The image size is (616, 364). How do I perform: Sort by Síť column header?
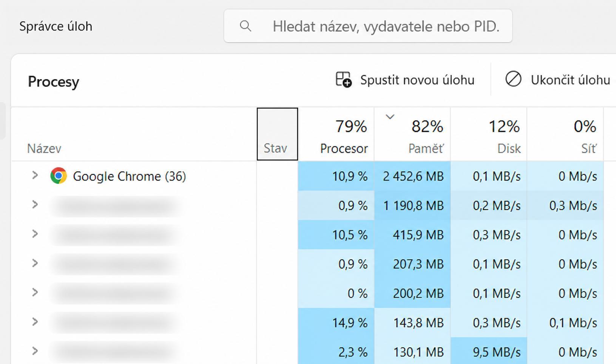pyautogui.click(x=565, y=134)
